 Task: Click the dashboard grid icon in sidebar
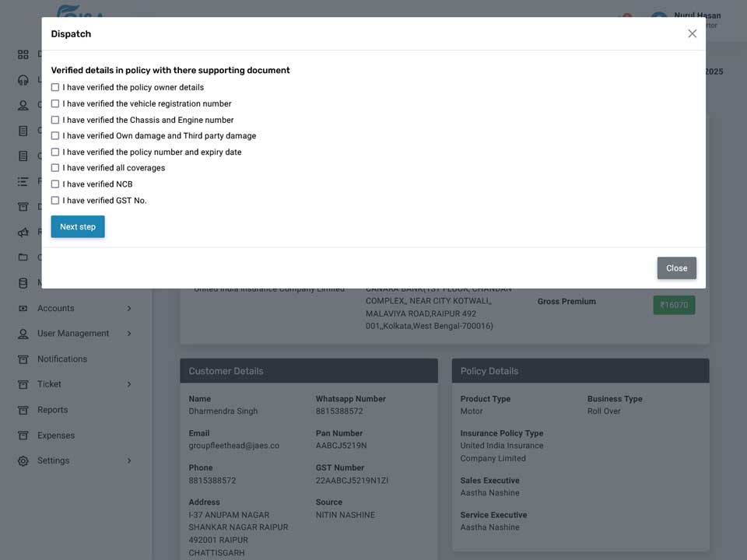(23, 54)
